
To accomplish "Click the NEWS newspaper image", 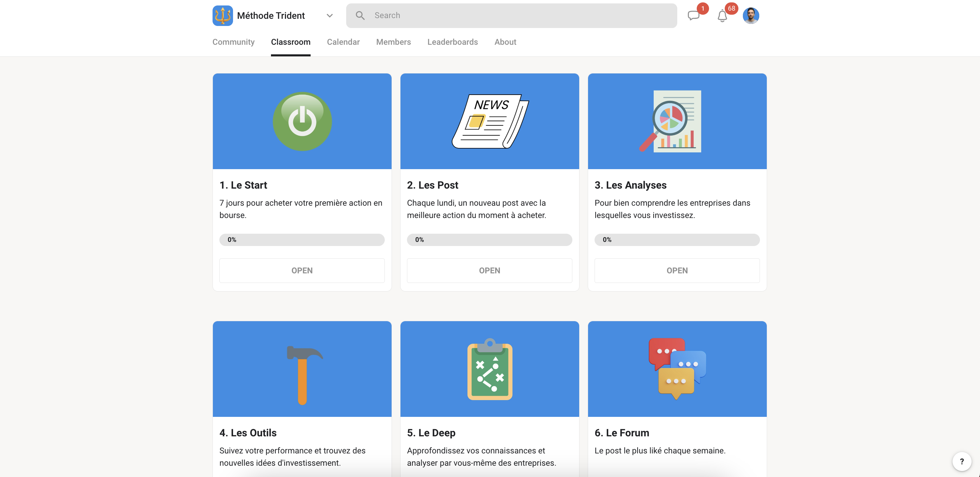I will coord(490,121).
